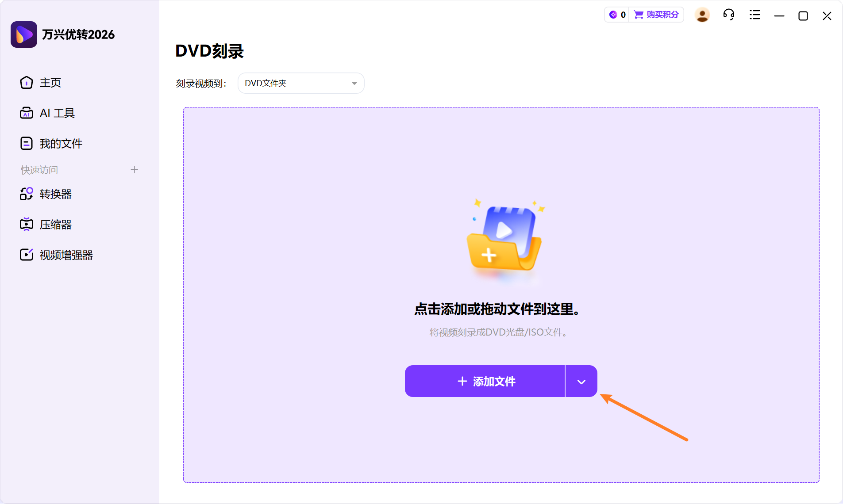Open support via the headset icon
The image size is (843, 504).
pyautogui.click(x=728, y=15)
